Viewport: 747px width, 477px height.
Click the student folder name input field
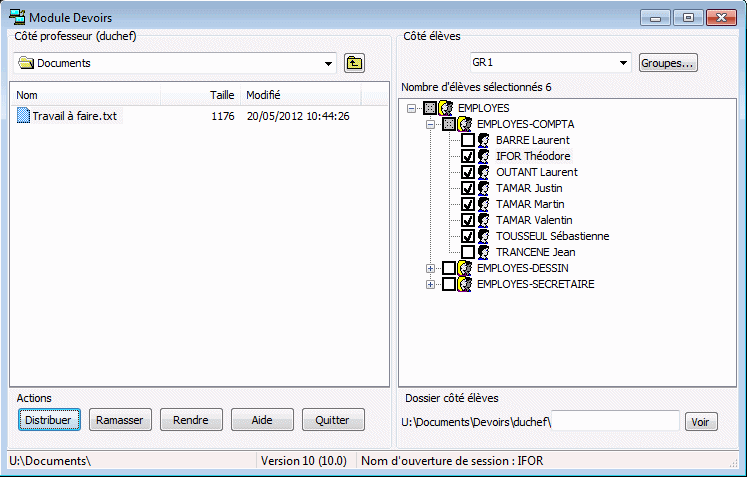[x=616, y=421]
